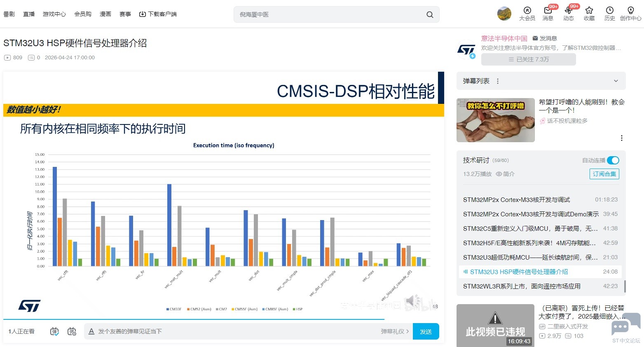Click the 发消息 envelope icon
Viewport: 644px width, 347px height.
pyautogui.click(x=535, y=38)
